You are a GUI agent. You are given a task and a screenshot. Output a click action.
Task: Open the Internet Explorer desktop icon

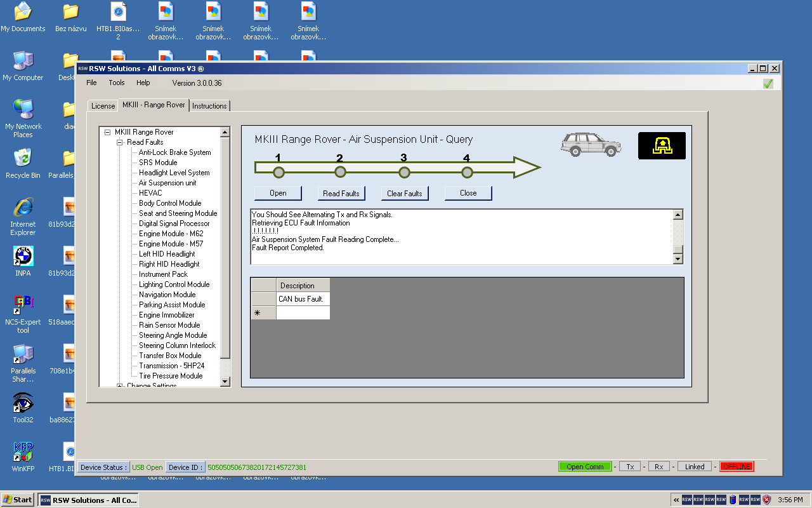click(23, 208)
